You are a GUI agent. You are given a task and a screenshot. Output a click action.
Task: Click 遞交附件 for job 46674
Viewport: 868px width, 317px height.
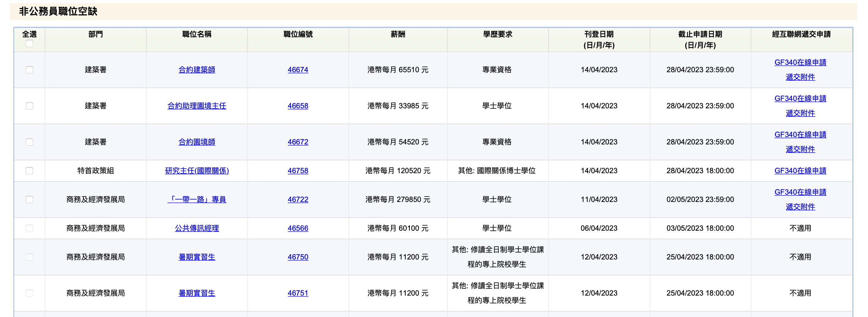click(x=800, y=77)
